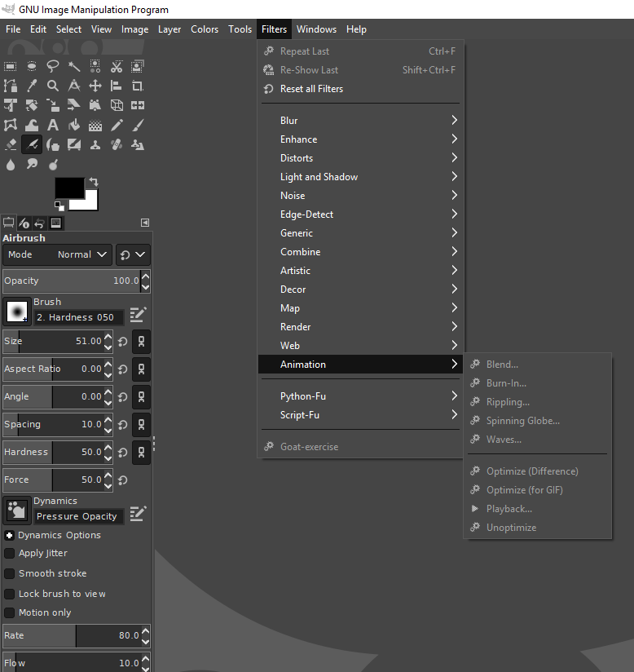
Task: Pick the Eraser tool
Action: 11,145
